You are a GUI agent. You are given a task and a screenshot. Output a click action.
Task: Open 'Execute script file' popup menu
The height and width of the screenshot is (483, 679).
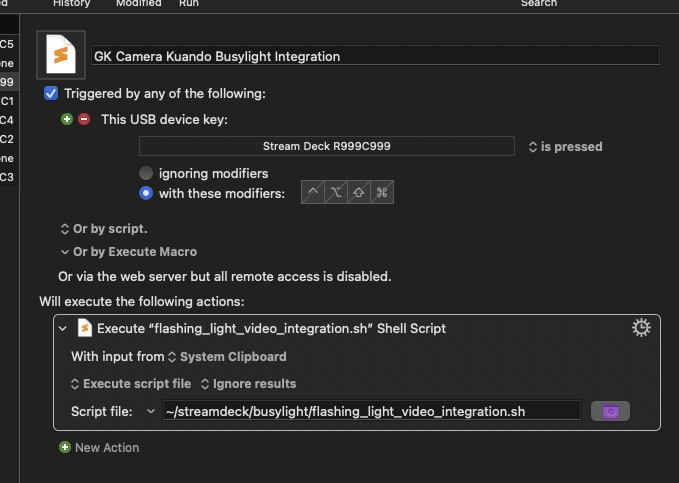(x=131, y=384)
